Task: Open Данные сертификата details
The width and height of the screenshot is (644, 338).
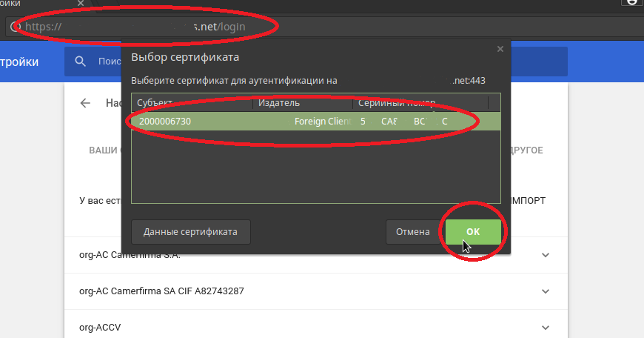Action: pyautogui.click(x=190, y=232)
